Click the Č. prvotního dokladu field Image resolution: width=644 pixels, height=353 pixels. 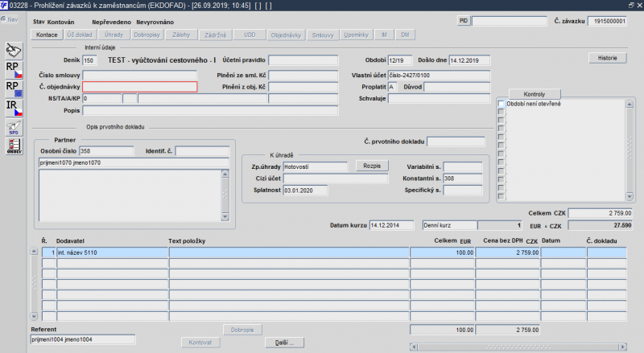pos(456,142)
